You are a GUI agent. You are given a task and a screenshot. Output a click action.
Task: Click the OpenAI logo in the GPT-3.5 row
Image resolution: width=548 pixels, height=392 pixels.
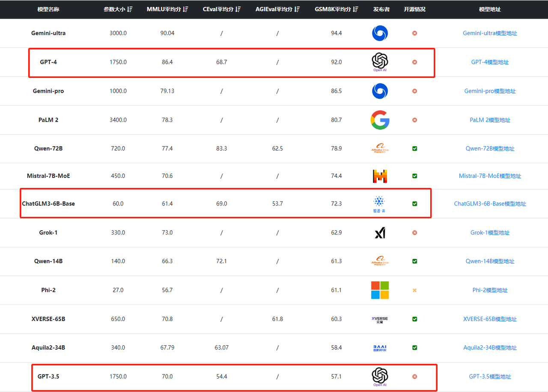[x=380, y=377]
